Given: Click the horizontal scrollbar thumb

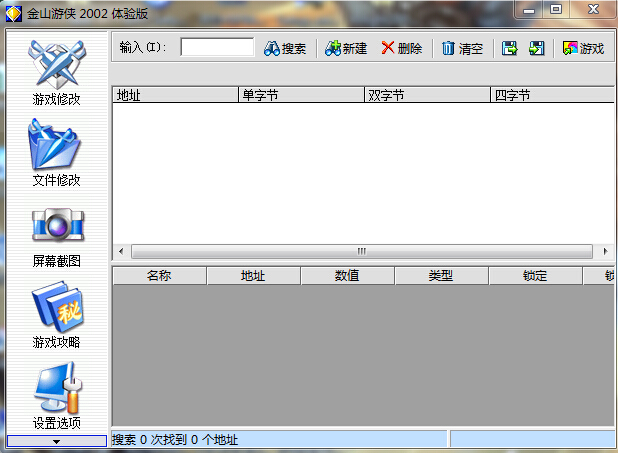Looking at the screenshot, I should coord(362,251).
